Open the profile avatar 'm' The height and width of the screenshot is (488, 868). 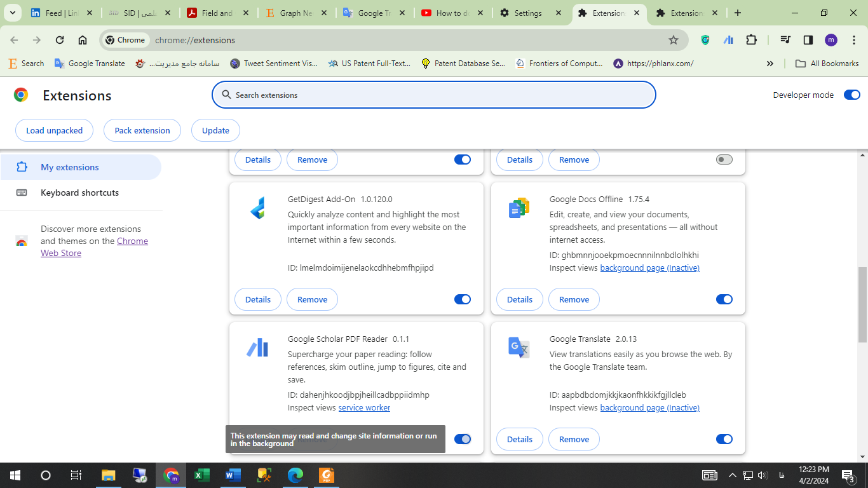(831, 40)
